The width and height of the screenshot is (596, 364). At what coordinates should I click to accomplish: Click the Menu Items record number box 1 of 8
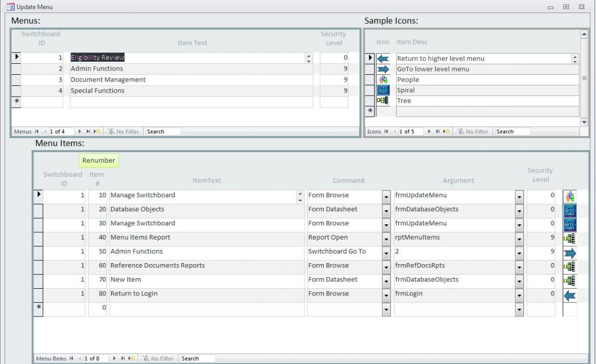[96, 358]
